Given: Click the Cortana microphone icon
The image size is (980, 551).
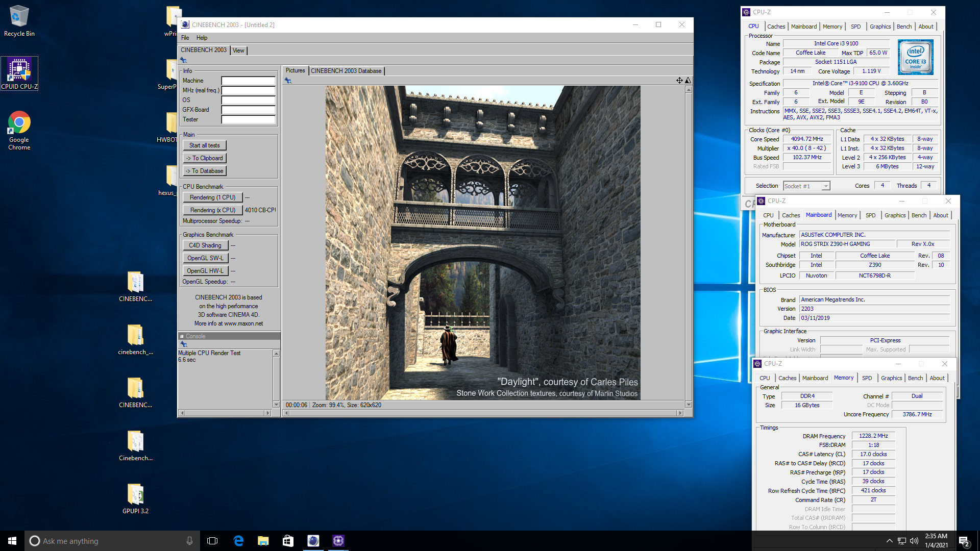Looking at the screenshot, I should click(x=189, y=541).
